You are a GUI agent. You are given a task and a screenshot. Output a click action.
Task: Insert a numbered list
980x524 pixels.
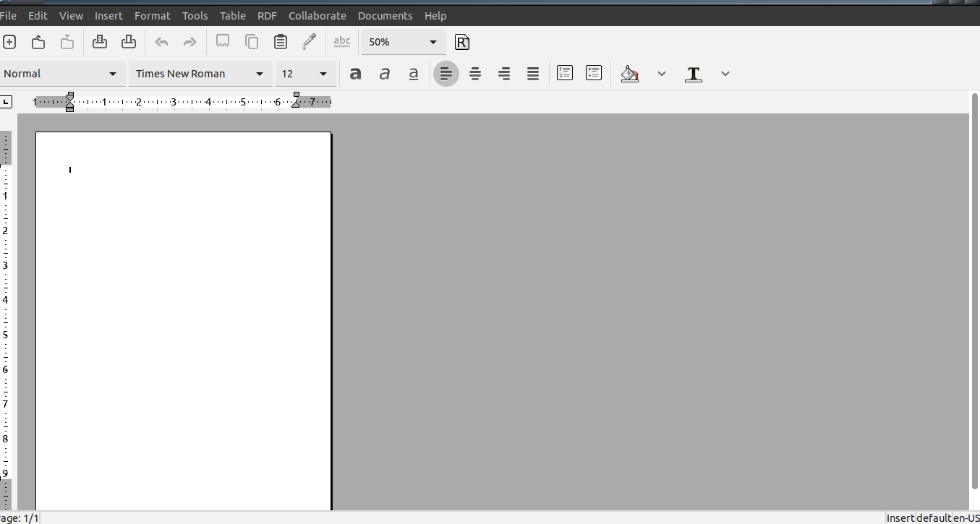coord(565,73)
